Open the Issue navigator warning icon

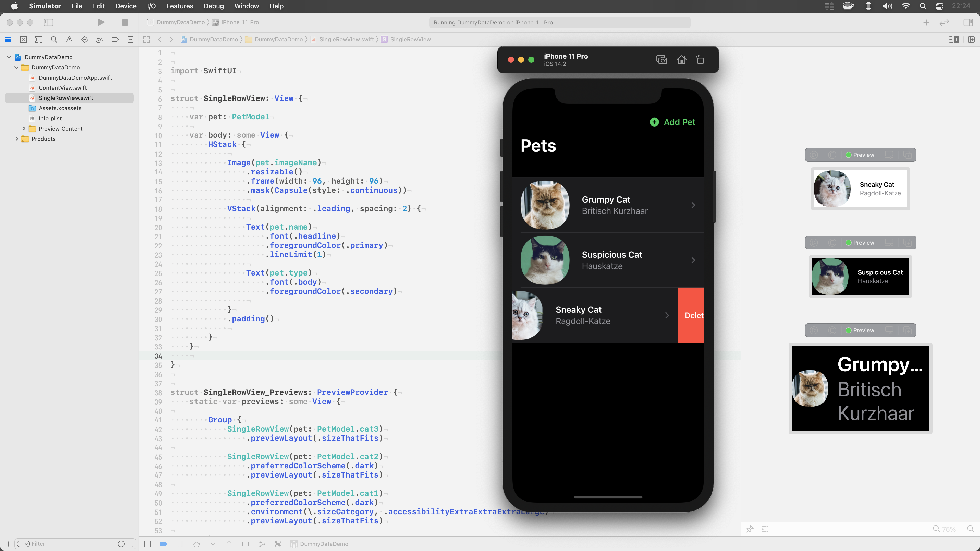pos(69,40)
